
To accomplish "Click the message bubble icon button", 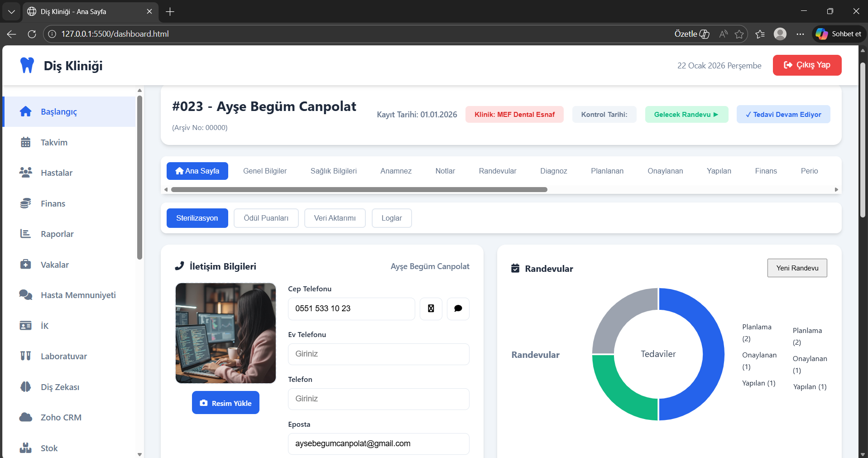I will [x=458, y=309].
